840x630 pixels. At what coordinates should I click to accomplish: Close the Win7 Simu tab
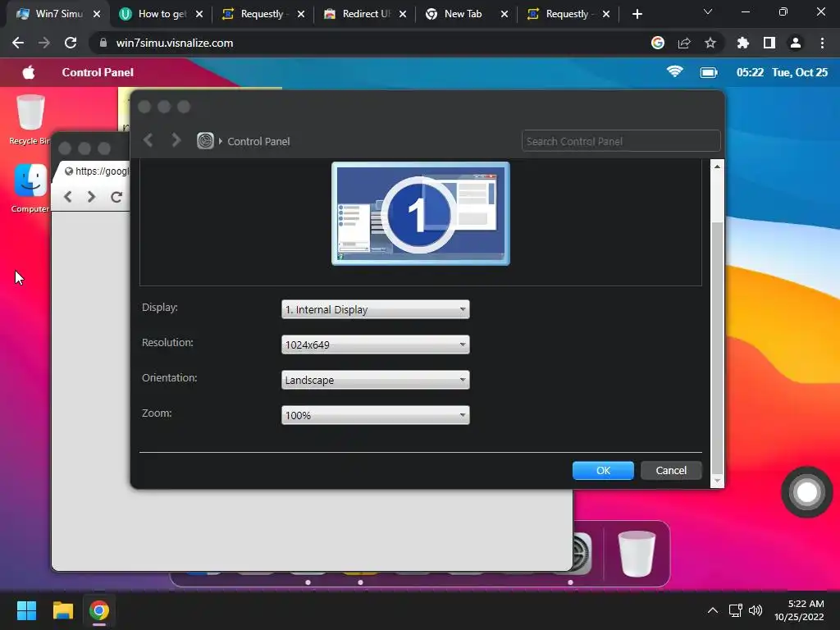pos(97,15)
